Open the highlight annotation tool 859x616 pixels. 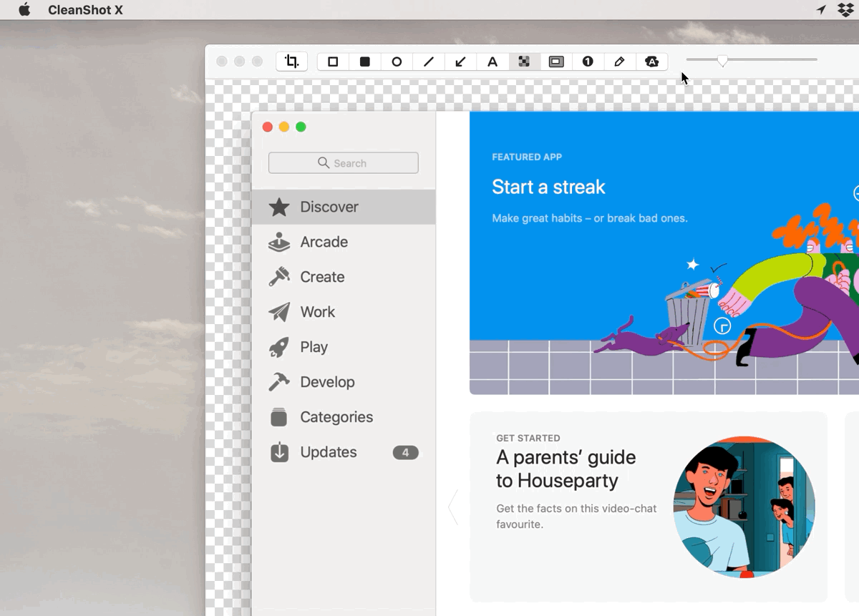click(556, 62)
